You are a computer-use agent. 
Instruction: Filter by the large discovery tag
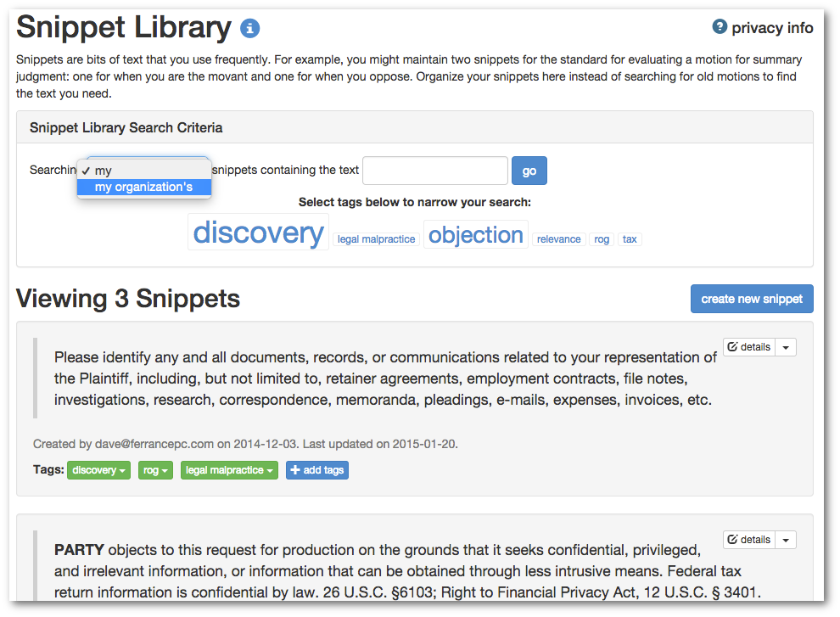click(258, 232)
